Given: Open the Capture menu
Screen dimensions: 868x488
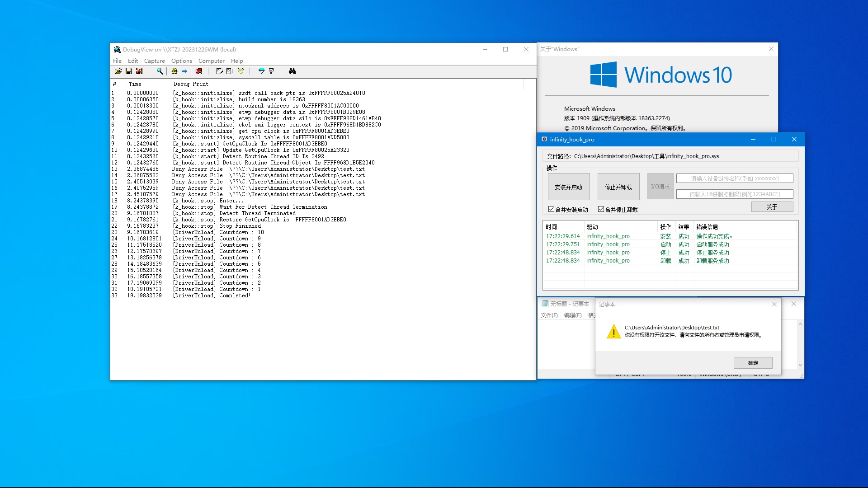Looking at the screenshot, I should 154,61.
